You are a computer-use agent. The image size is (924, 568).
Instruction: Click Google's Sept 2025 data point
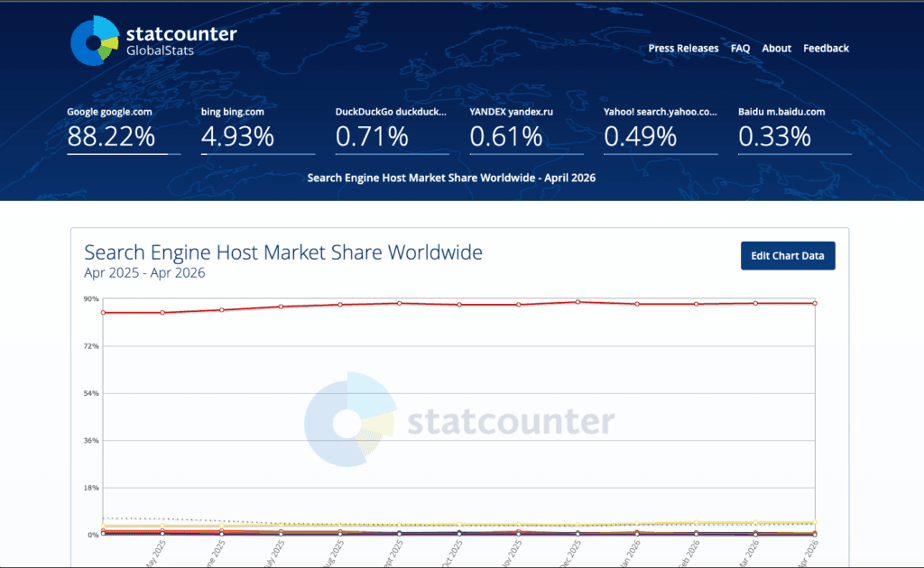coord(400,303)
